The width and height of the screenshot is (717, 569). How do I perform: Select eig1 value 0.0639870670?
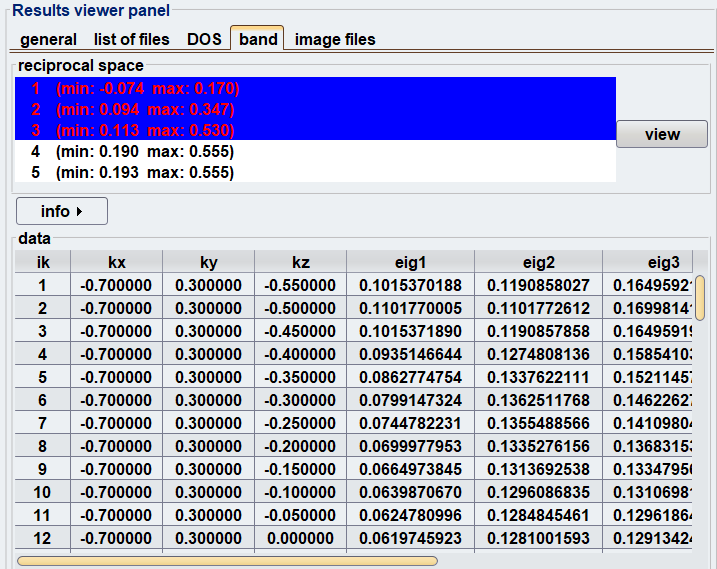(x=410, y=492)
